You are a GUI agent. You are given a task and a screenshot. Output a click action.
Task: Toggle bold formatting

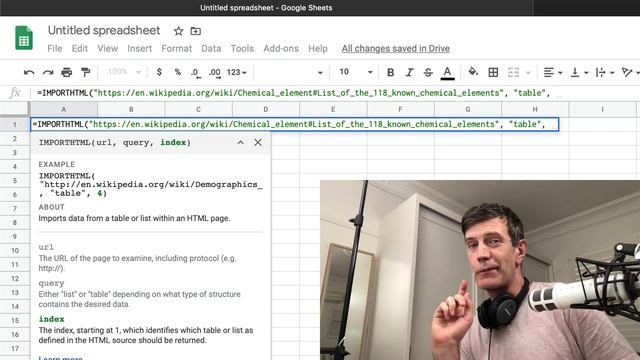pos(390,73)
